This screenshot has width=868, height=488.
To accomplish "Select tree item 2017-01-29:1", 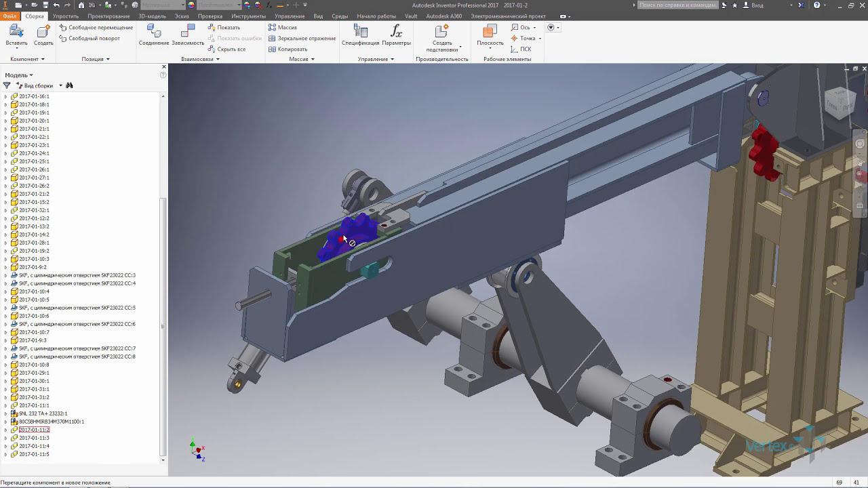I will point(34,373).
